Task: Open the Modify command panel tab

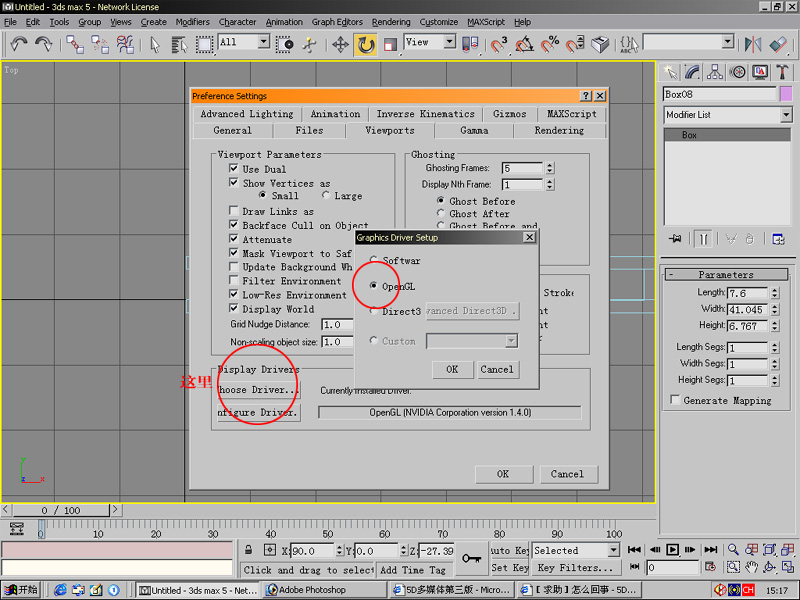Action: pyautogui.click(x=692, y=72)
